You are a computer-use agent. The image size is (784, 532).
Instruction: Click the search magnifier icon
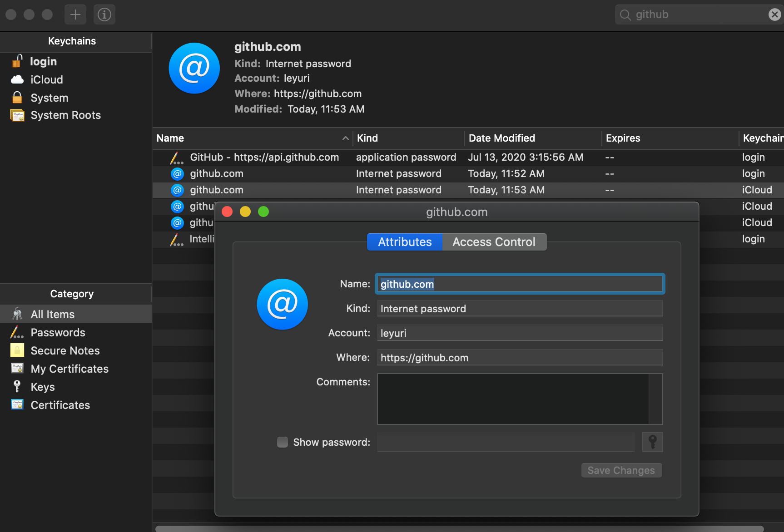625,15
